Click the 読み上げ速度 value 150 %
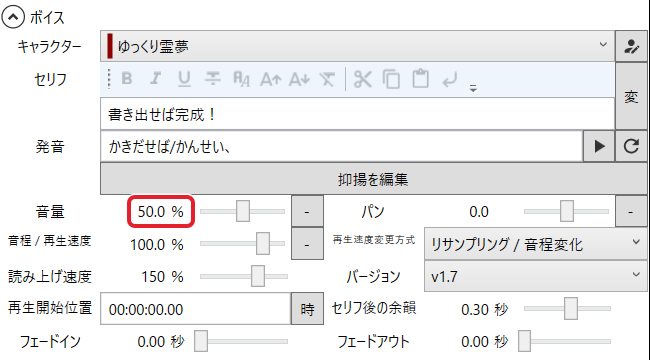The height and width of the screenshot is (360, 650). point(162,277)
